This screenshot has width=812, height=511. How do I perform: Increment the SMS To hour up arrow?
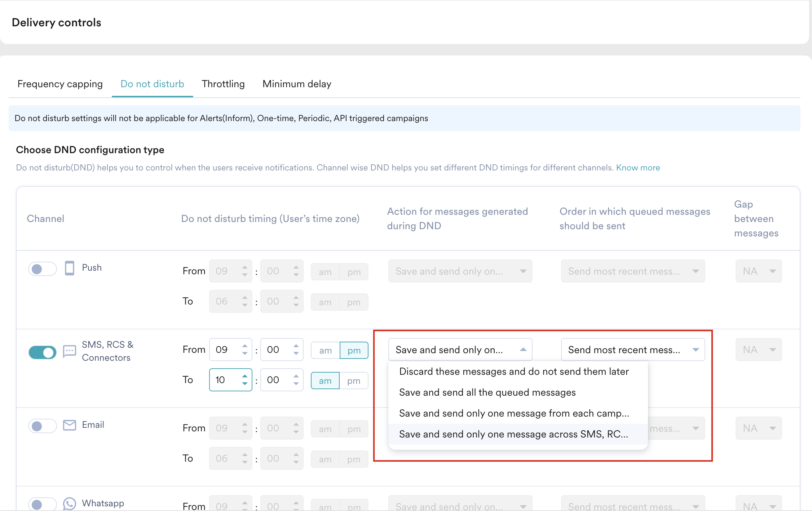[x=245, y=376]
